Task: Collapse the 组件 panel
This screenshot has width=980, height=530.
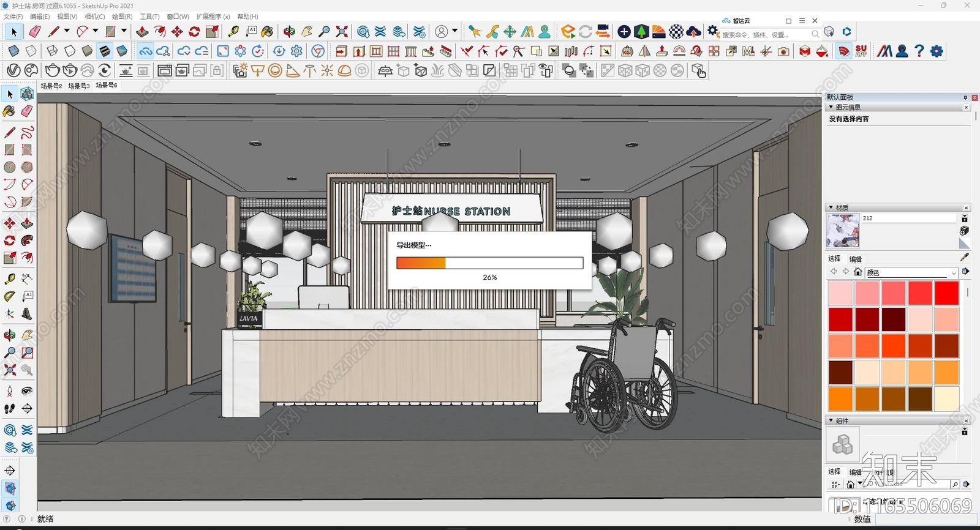Action: pyautogui.click(x=831, y=420)
